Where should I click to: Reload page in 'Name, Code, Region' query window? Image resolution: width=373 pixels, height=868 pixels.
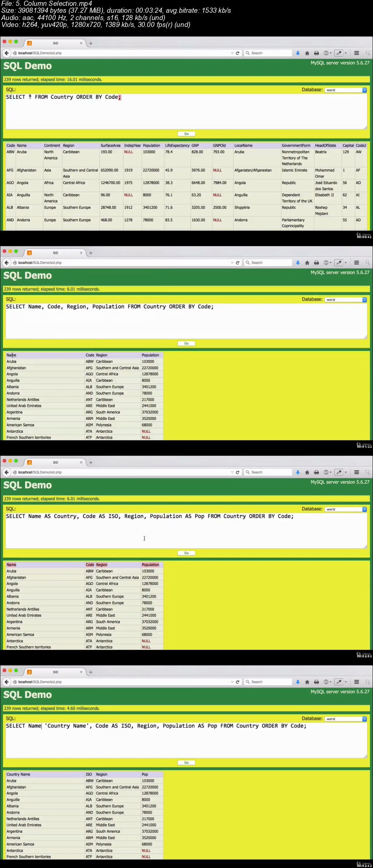click(x=237, y=262)
